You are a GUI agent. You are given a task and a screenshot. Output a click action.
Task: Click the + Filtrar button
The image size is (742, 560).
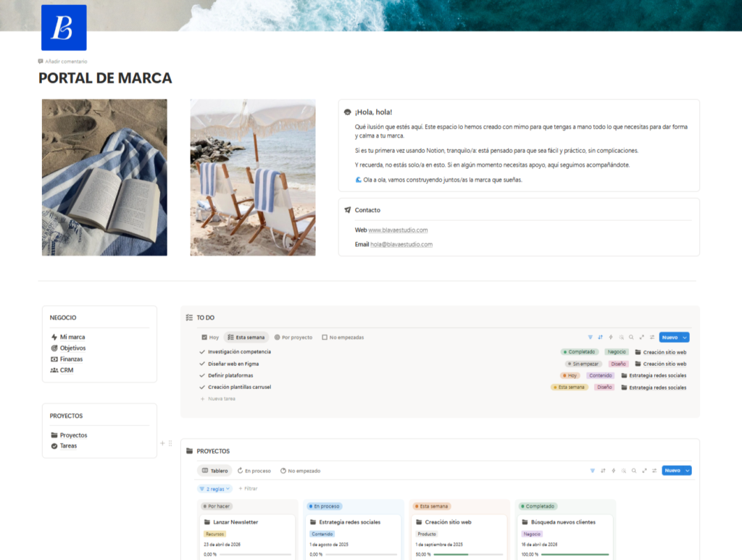click(x=248, y=488)
